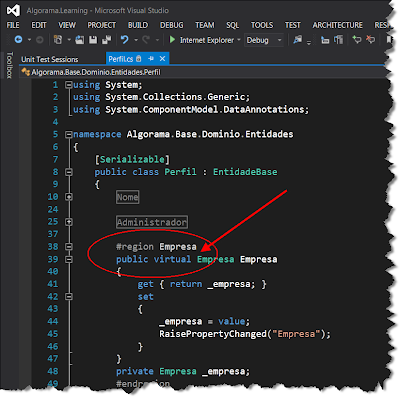Expand the collapsed Administrador region at line 25
Viewport: 400px width, 397px height.
coord(69,222)
